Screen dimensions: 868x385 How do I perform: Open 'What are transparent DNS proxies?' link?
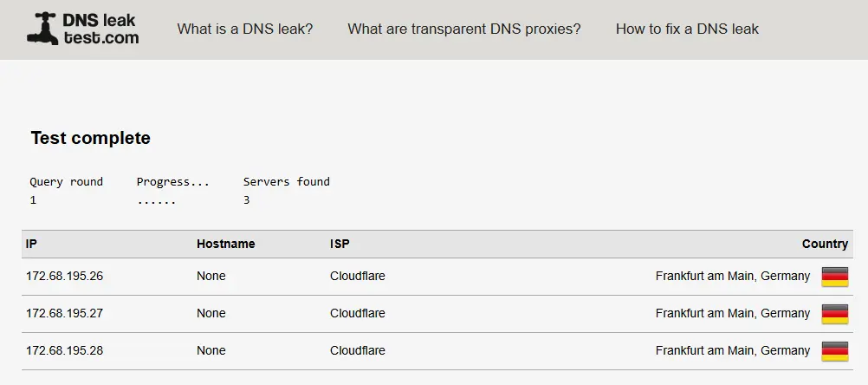pyautogui.click(x=464, y=29)
